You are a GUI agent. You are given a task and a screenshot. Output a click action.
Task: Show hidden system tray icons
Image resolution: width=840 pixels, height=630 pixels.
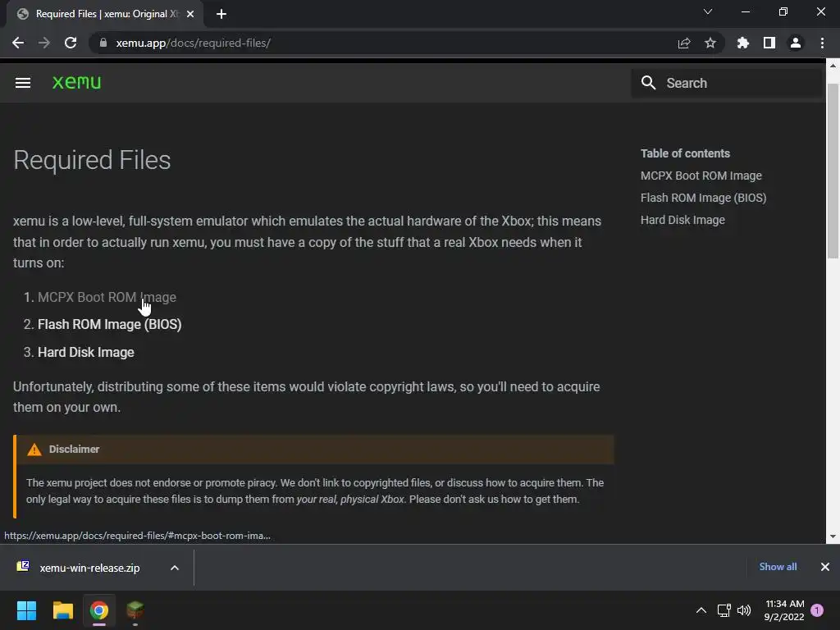(701, 610)
